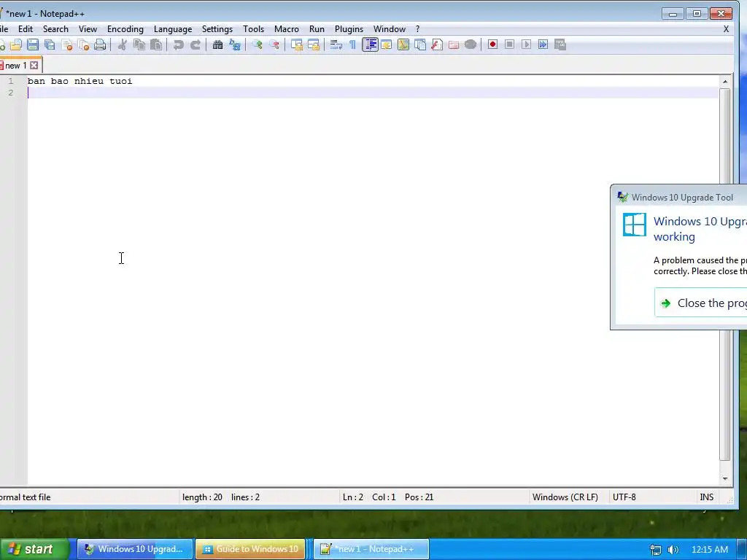Select the new 1 document tab

click(x=15, y=65)
